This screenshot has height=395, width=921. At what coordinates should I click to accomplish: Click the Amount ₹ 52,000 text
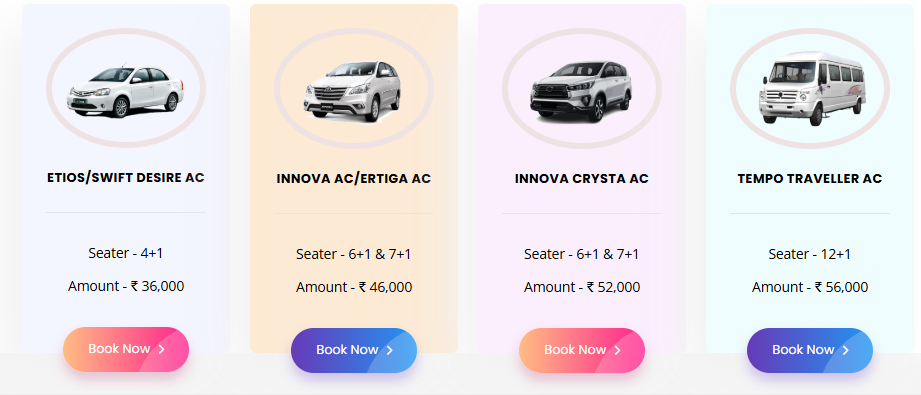[581, 287]
